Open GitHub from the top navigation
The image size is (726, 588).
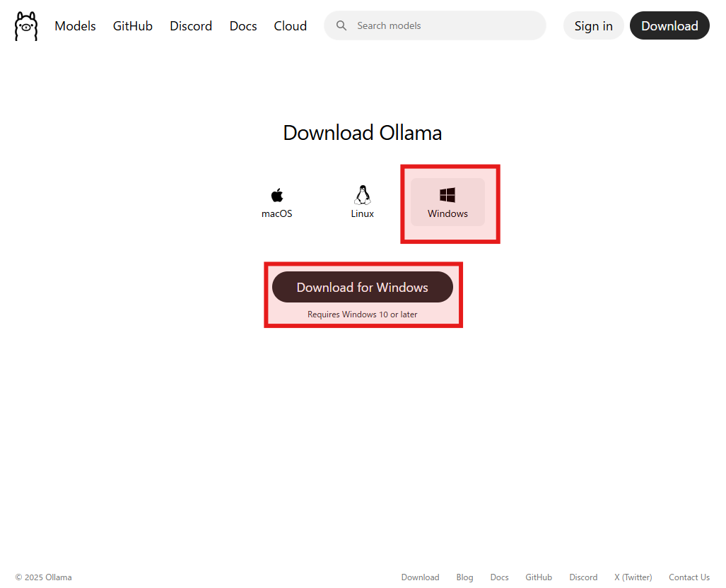click(x=133, y=26)
